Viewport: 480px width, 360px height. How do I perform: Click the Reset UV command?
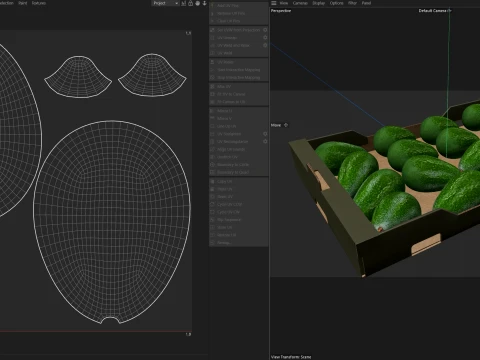239,197
